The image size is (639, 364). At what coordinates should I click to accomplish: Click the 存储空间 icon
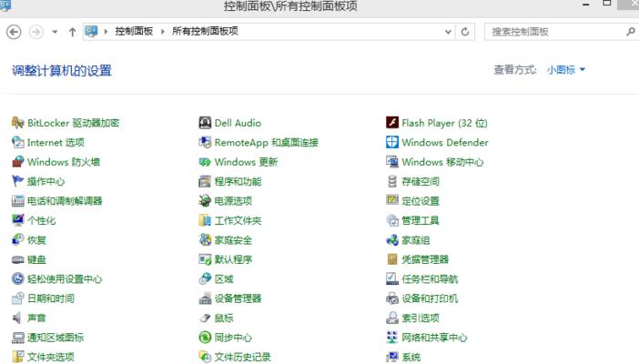pos(392,181)
